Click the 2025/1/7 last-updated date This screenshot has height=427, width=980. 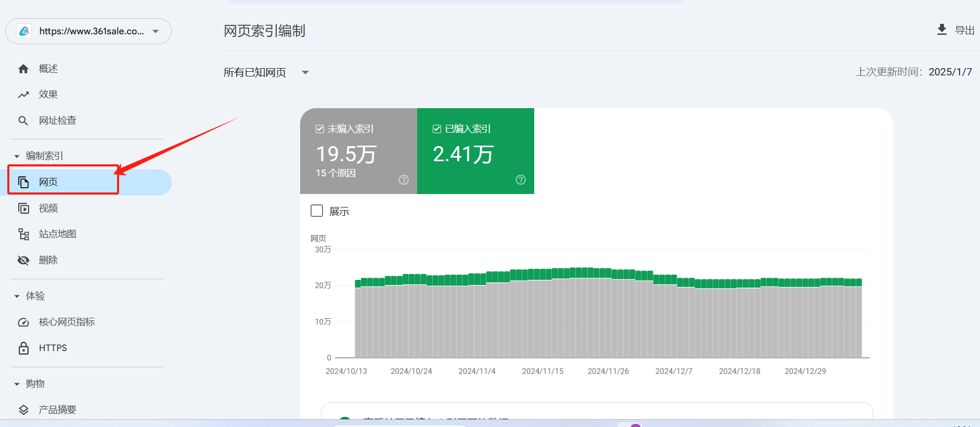tap(950, 72)
